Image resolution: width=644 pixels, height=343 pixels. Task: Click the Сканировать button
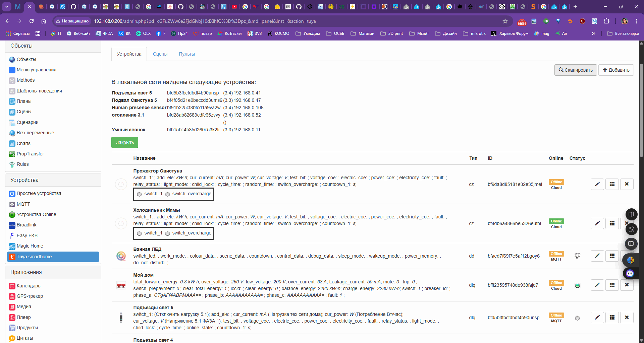(x=575, y=70)
